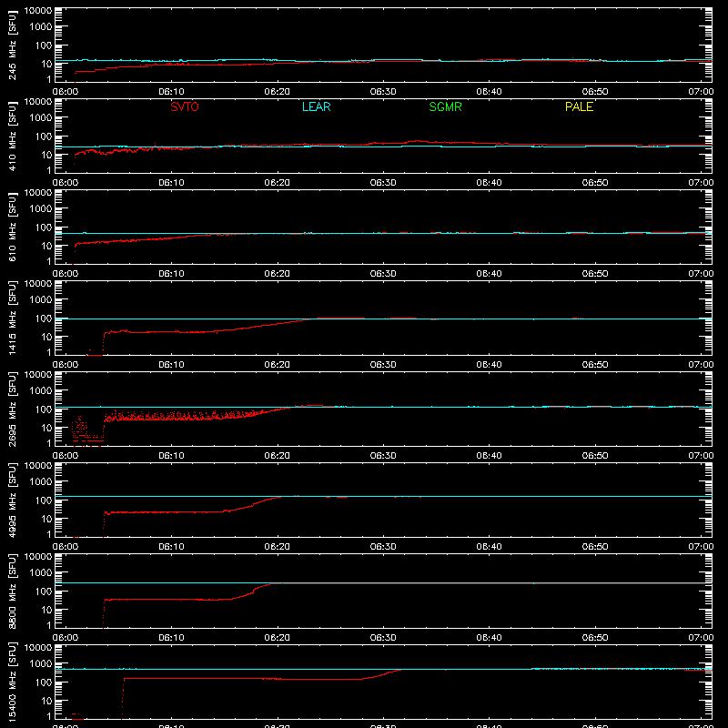Click 06:20 tick under the 4995 MHz panel
728x728 pixels.
(278, 547)
